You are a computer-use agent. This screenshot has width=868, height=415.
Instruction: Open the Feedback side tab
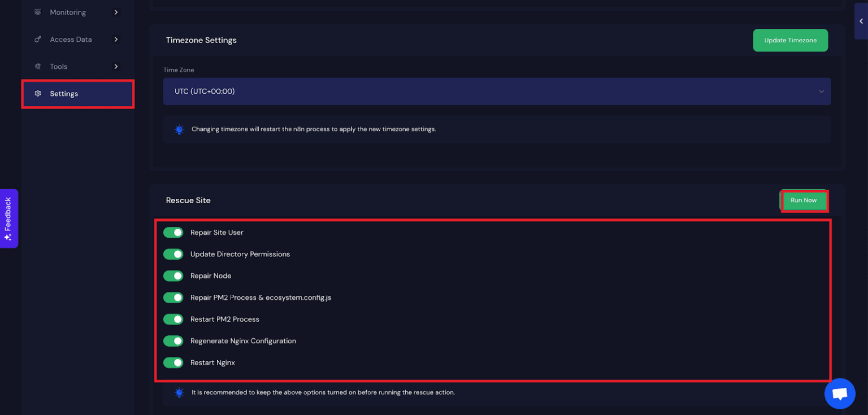click(x=8, y=219)
